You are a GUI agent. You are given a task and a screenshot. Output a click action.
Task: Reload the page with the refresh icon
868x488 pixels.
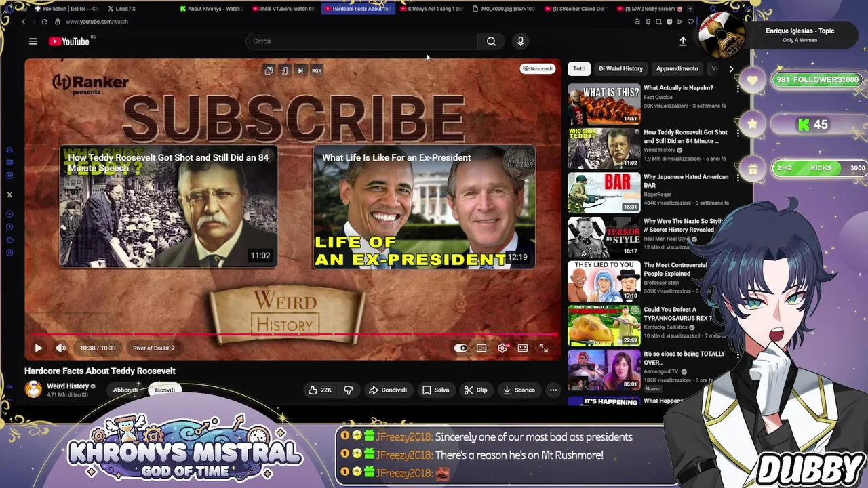coord(45,22)
